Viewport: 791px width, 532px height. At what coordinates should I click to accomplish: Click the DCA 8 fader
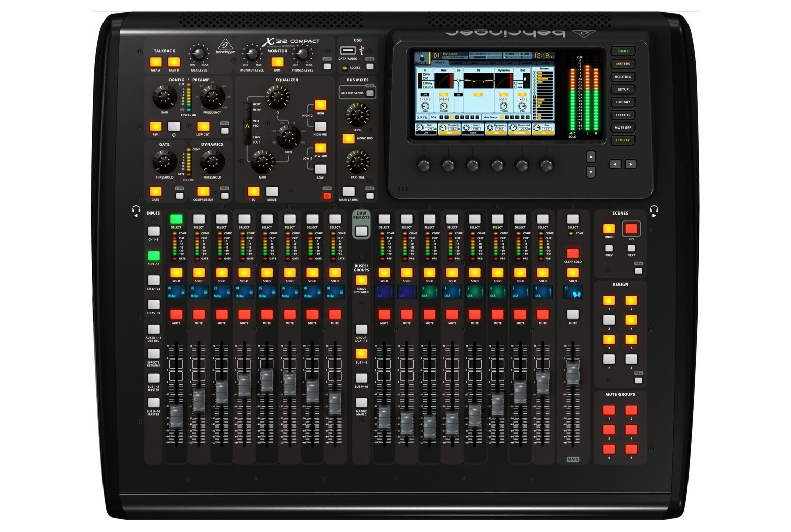tap(543, 383)
